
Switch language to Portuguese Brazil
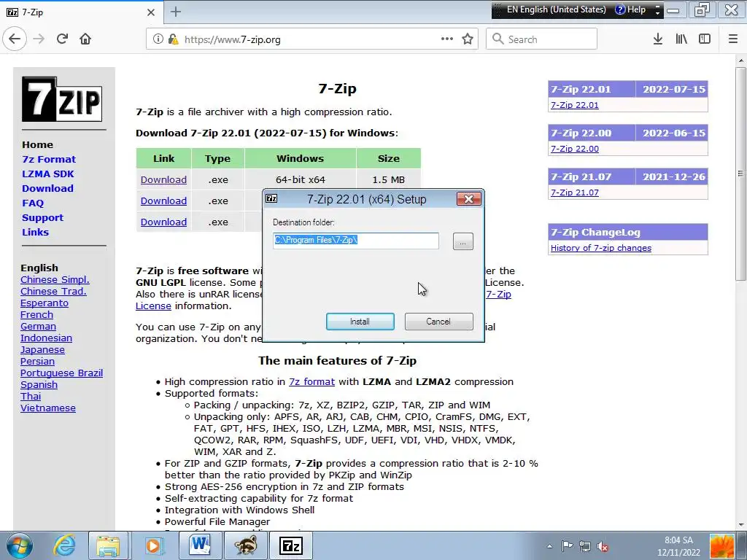(61, 373)
